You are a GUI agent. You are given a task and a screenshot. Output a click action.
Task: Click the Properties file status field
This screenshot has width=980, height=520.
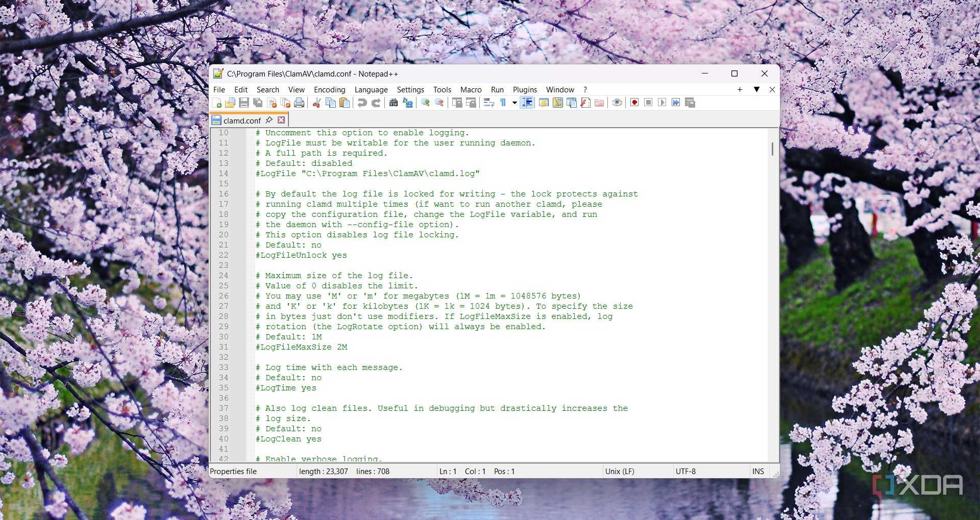click(252, 472)
